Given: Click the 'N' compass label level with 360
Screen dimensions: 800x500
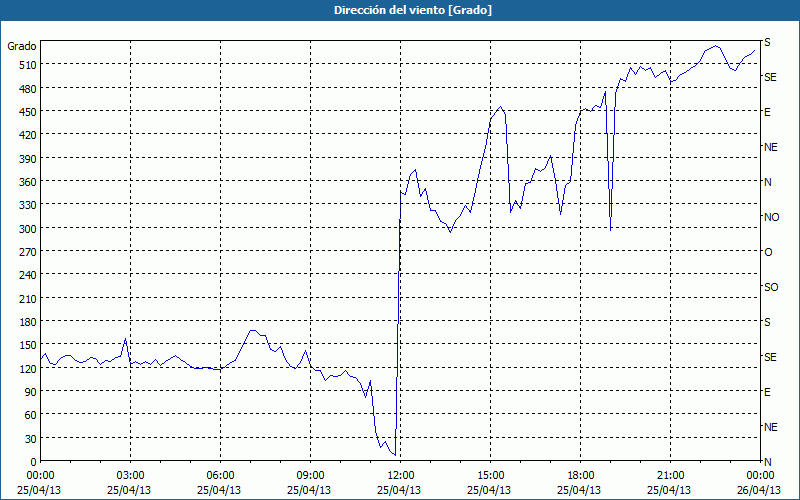Looking at the screenshot, I should (x=768, y=182).
